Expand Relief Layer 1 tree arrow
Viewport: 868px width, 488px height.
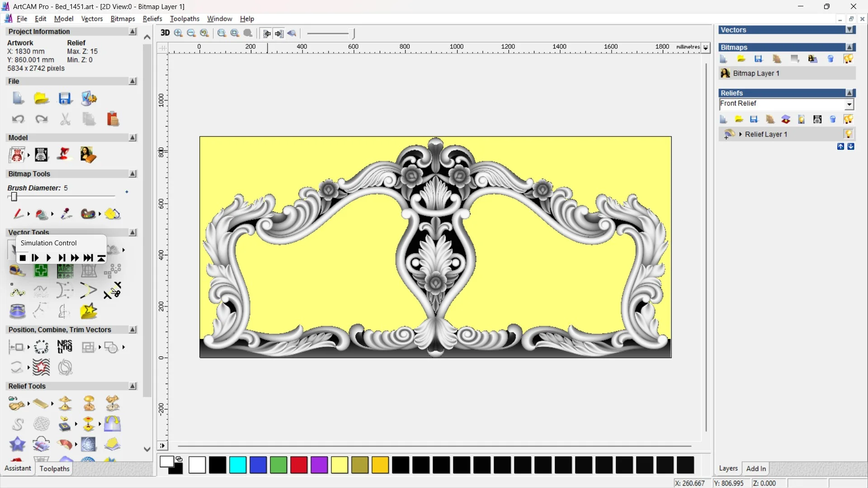point(740,134)
